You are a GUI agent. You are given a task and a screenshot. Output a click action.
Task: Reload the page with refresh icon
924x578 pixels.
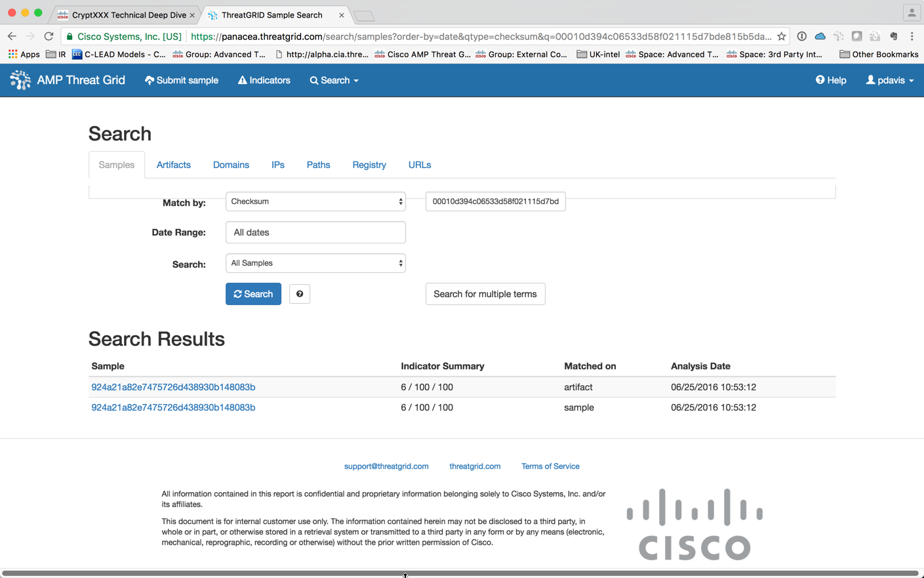[49, 36]
